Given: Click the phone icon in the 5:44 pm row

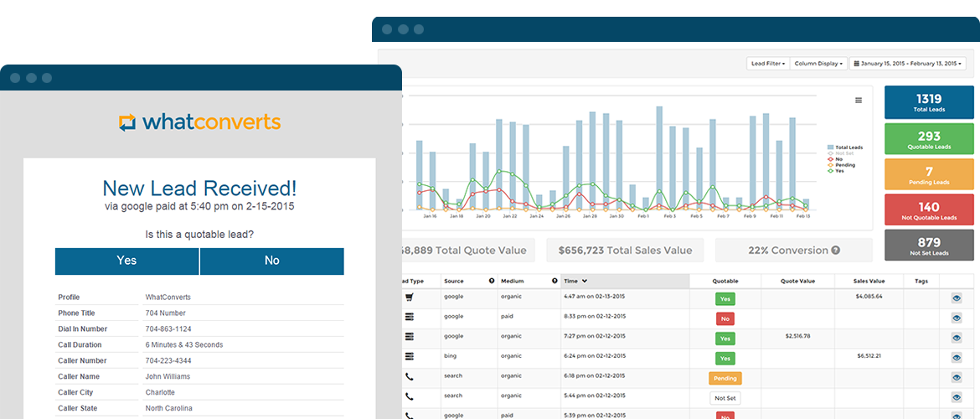Looking at the screenshot, I should (410, 396).
